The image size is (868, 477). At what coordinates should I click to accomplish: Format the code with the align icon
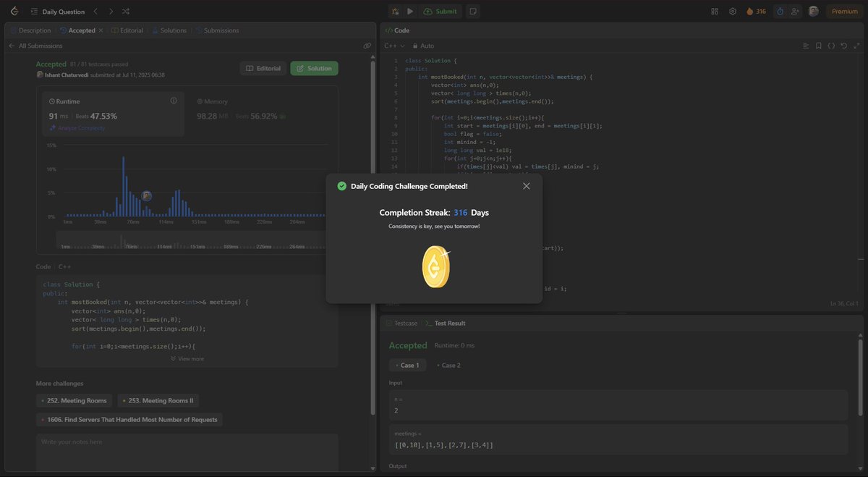coord(806,46)
